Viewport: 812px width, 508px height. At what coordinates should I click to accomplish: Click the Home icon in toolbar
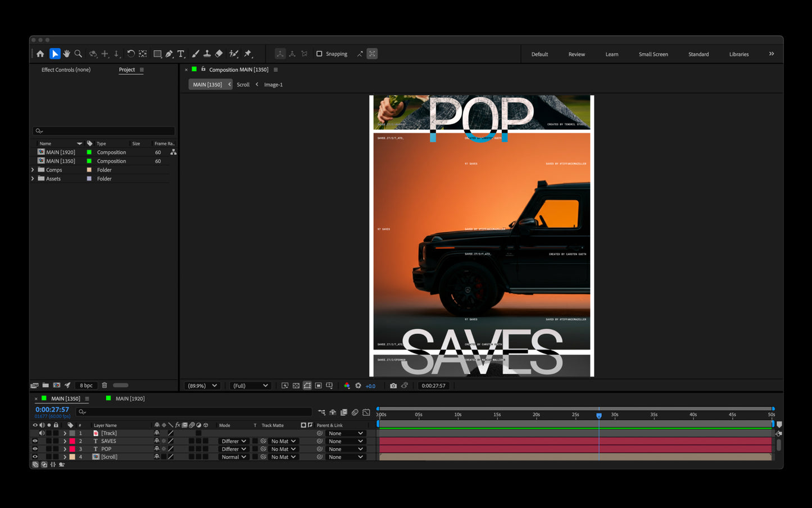pos(40,54)
